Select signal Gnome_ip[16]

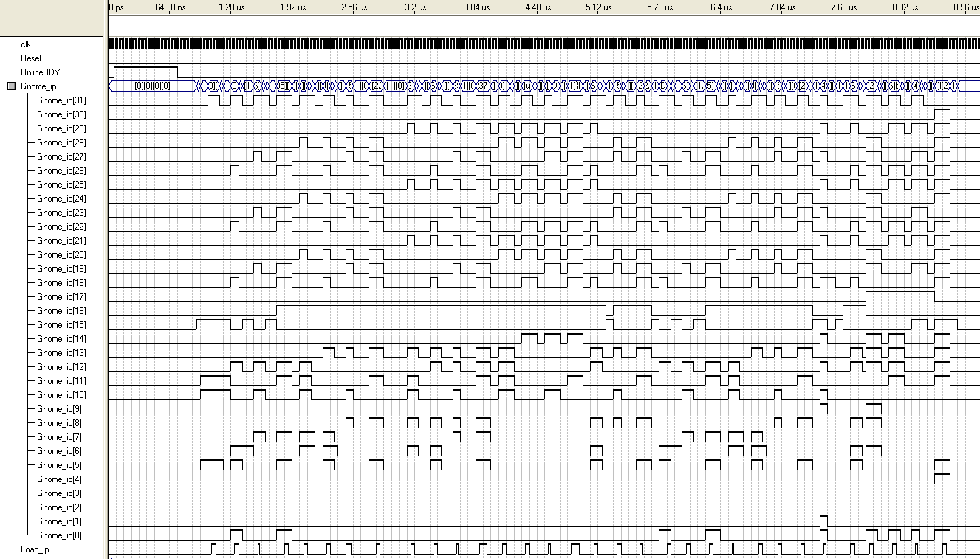click(61, 311)
